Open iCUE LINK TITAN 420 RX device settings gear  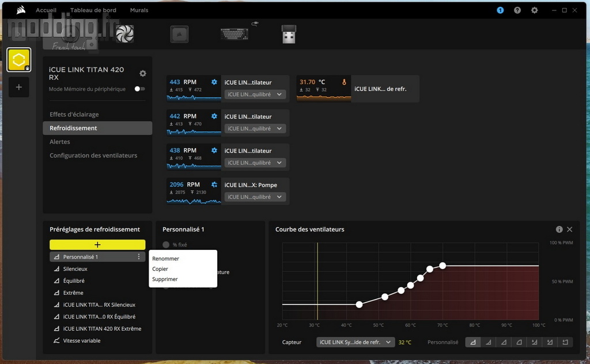pos(143,73)
